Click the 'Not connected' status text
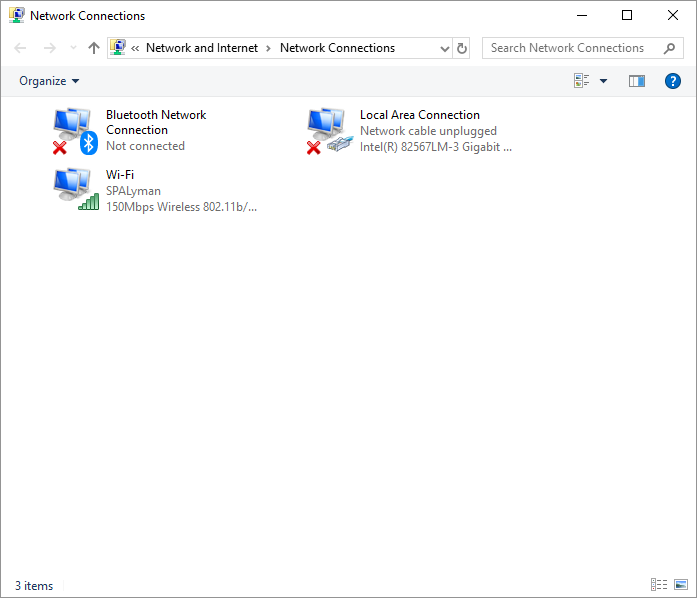 [x=145, y=146]
